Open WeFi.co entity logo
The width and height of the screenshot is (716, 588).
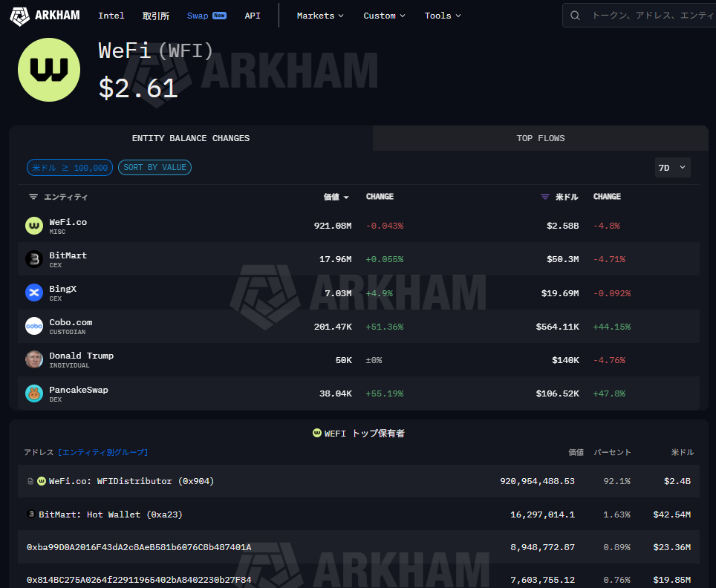[34, 226]
